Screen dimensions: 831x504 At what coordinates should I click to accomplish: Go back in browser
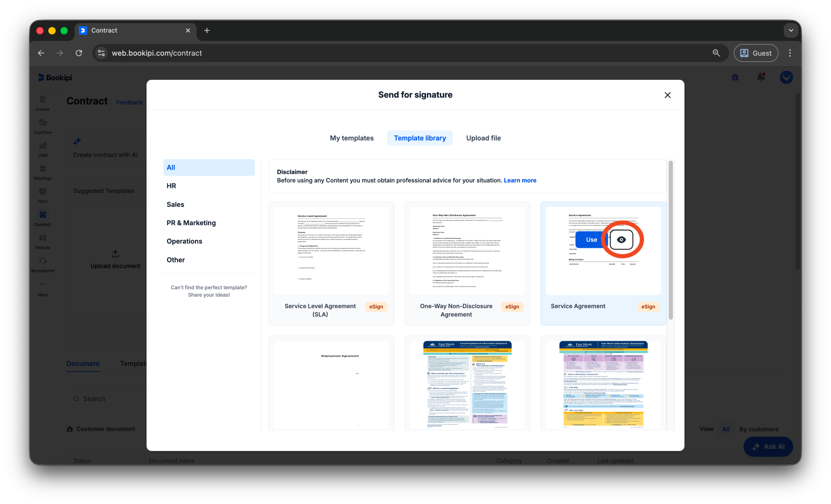(41, 53)
